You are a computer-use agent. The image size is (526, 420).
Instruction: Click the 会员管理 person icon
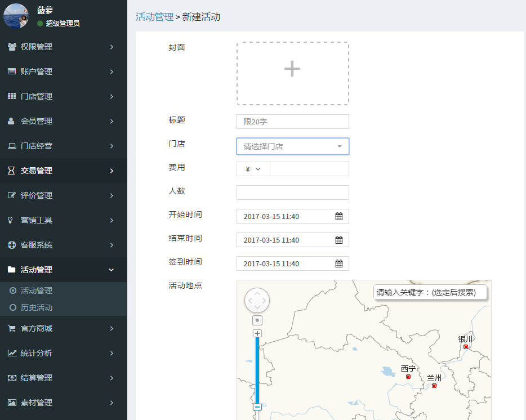point(11,121)
